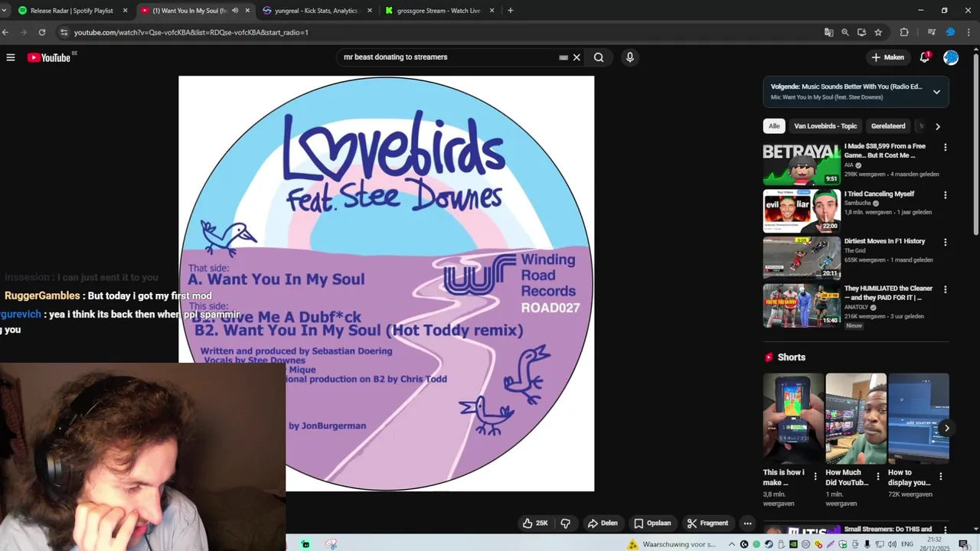Close the Release Radar Spotify tab
Screen dimensions: 980x551
coord(125,11)
